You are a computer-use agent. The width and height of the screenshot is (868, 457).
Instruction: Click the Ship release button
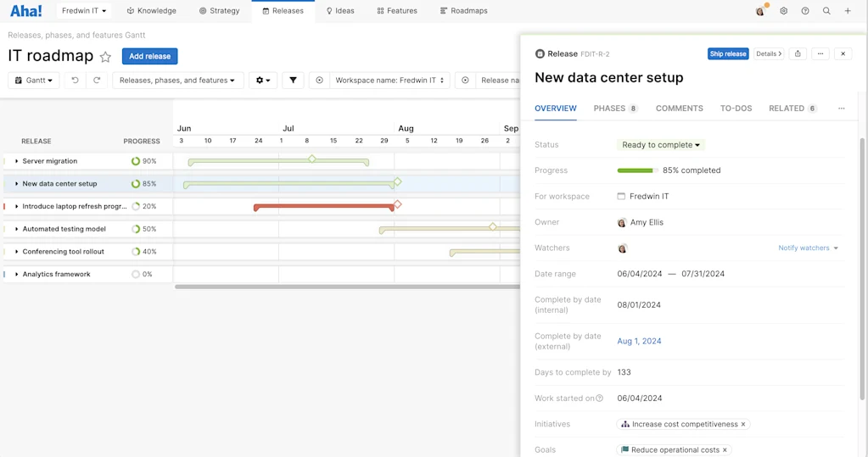pyautogui.click(x=728, y=53)
